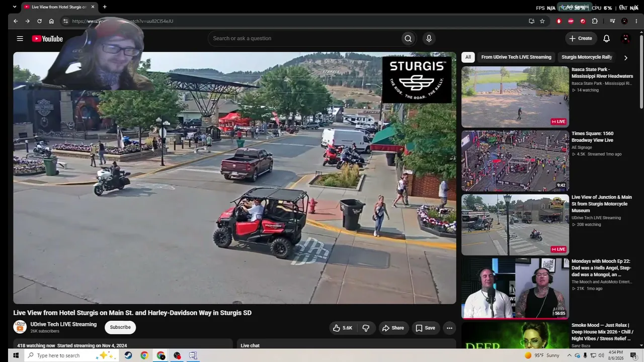Show more filter chips with the right arrow
Screen dimensions: 644x362
click(625, 57)
